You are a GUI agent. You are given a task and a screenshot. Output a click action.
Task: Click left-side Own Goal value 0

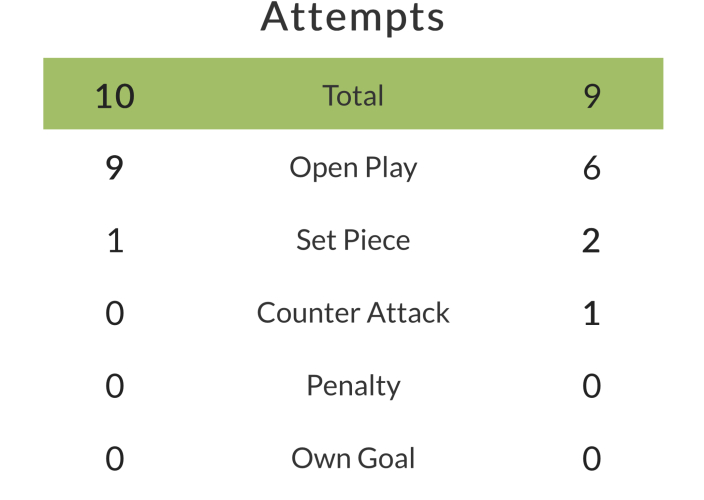point(115,459)
